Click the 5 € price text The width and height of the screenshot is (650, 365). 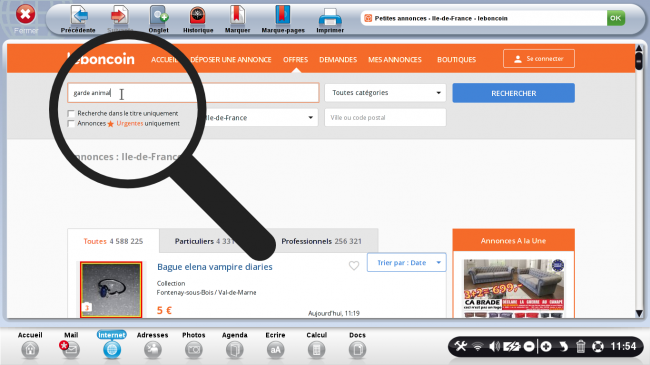[164, 310]
